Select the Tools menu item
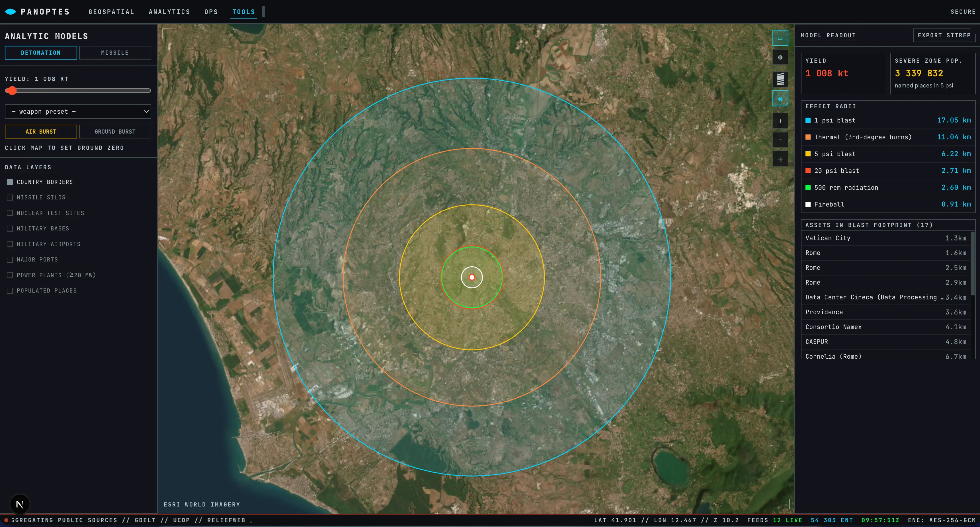 point(244,12)
